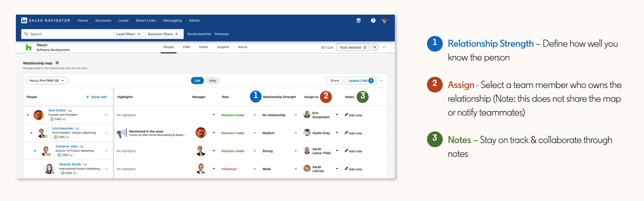Click the search magnifier icon
Screen dimensions: 644x201
click(26, 34)
